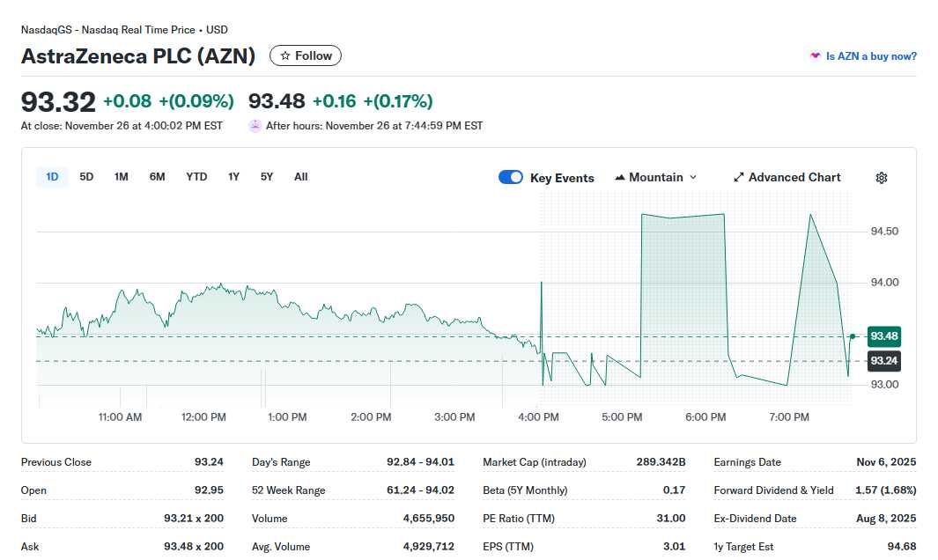Open the "Is AZN a buy now?" link

871,56
